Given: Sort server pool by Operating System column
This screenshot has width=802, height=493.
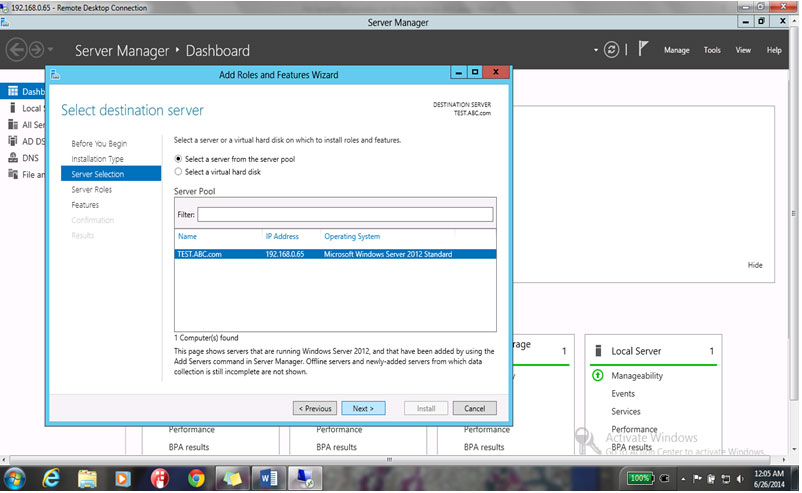Looking at the screenshot, I should (352, 236).
